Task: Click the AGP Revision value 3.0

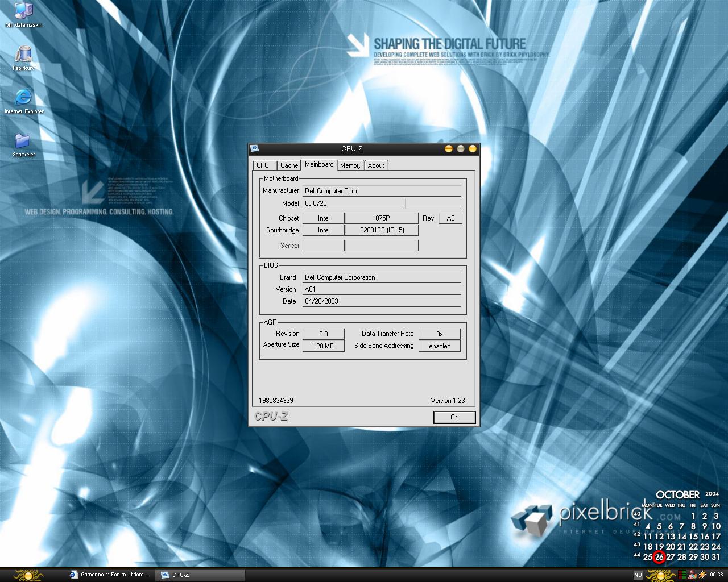Action: coord(323,334)
